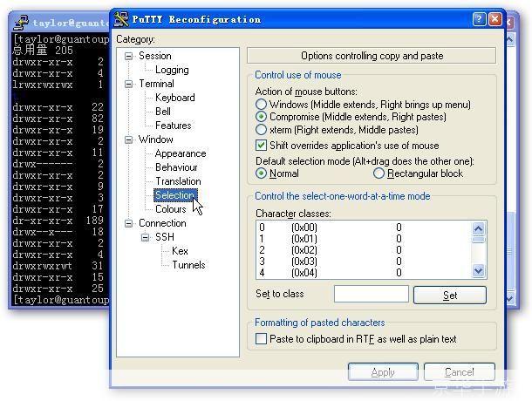This screenshot has width=532, height=401.
Task: Collapse the Session tree node
Action: tap(128, 56)
